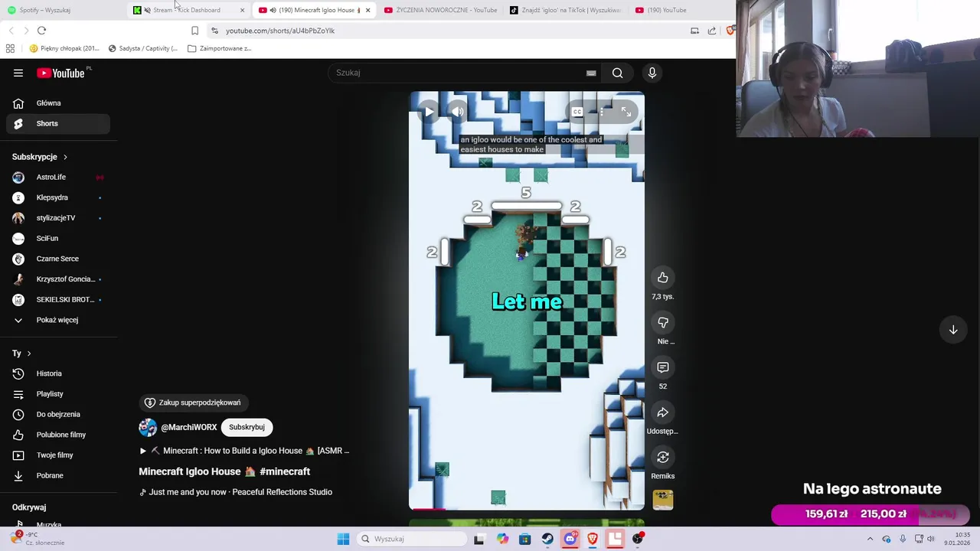
Task: Open linked video How to Build a Igloo House
Action: [x=245, y=451]
